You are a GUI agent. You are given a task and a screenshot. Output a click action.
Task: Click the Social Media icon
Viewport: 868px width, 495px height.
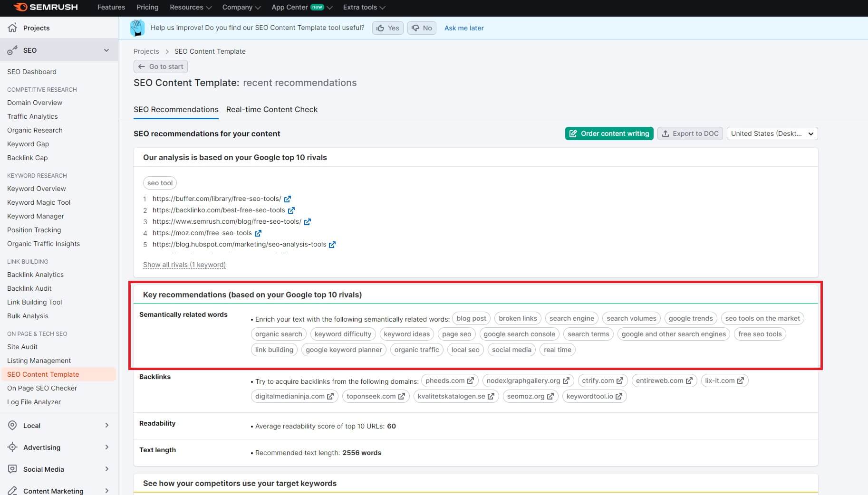coord(12,469)
